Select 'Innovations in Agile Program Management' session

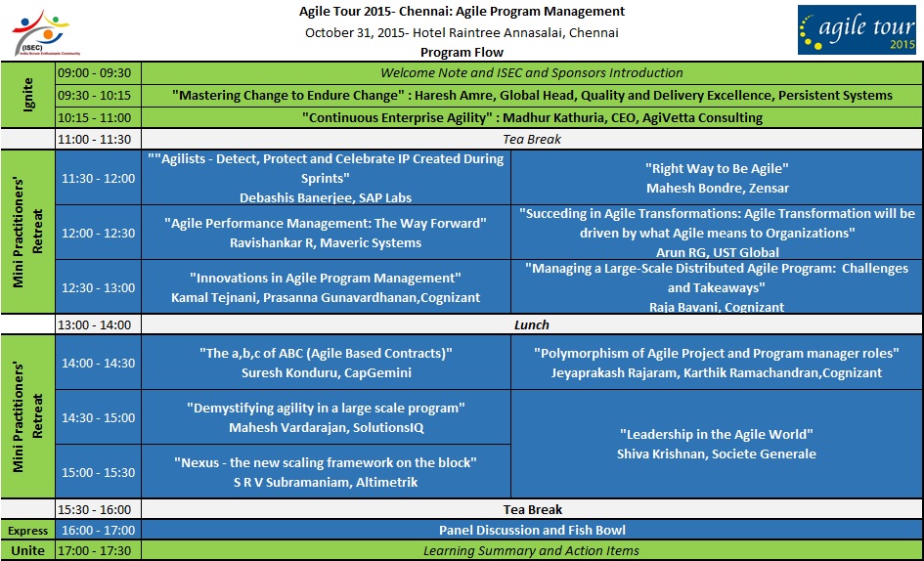point(326,287)
